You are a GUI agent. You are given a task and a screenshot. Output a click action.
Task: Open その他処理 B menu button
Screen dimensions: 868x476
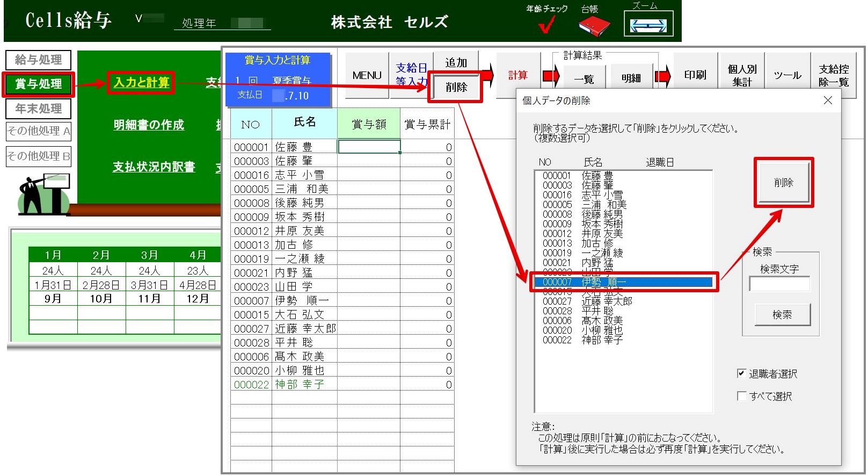(39, 156)
